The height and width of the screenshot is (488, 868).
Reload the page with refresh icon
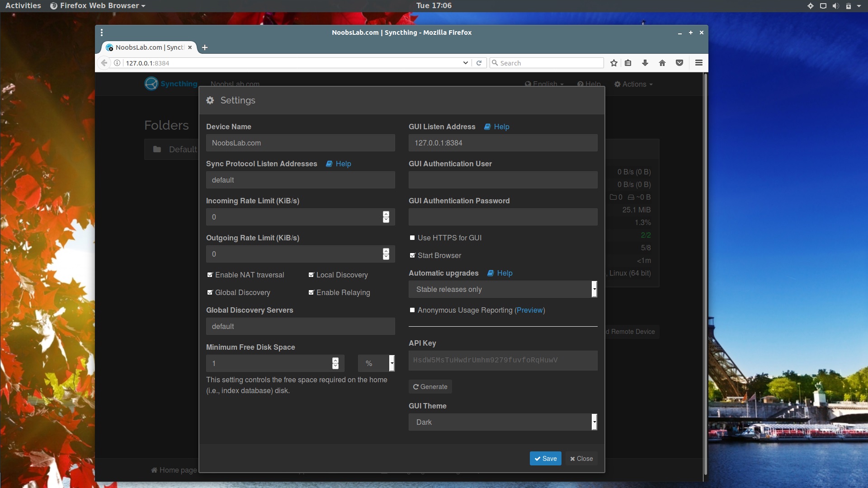(x=479, y=63)
